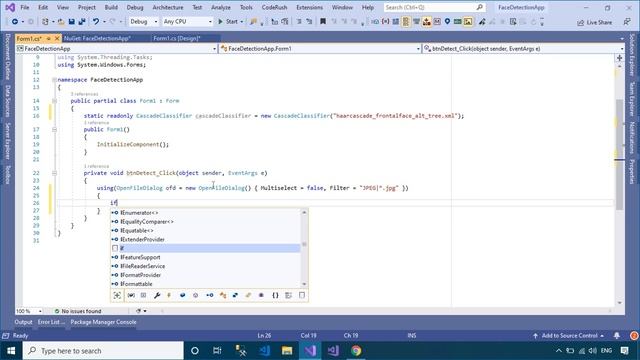Viewport: 640px width, 360px height.
Task: Click the IntelliSense list scrollbar down arrow
Action: point(304,284)
